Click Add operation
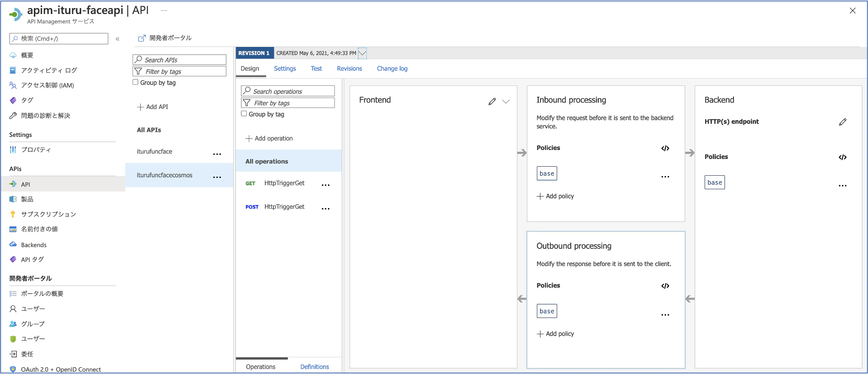868x374 pixels. point(269,139)
